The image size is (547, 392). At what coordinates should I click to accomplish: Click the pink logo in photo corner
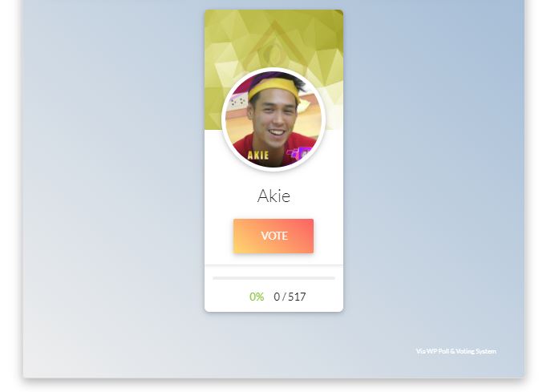coord(298,153)
